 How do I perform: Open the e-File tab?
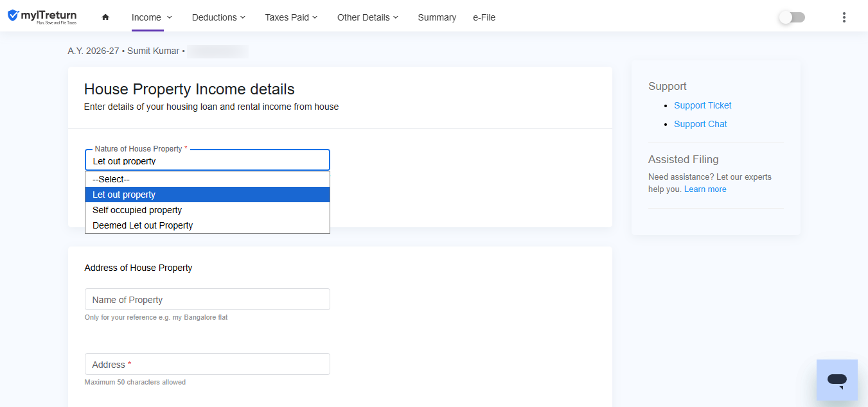(x=484, y=17)
